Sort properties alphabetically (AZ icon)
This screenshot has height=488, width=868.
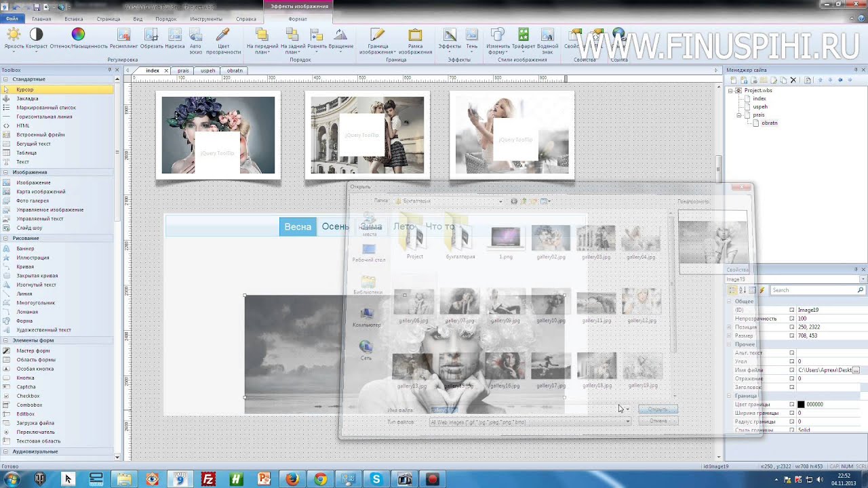point(743,290)
